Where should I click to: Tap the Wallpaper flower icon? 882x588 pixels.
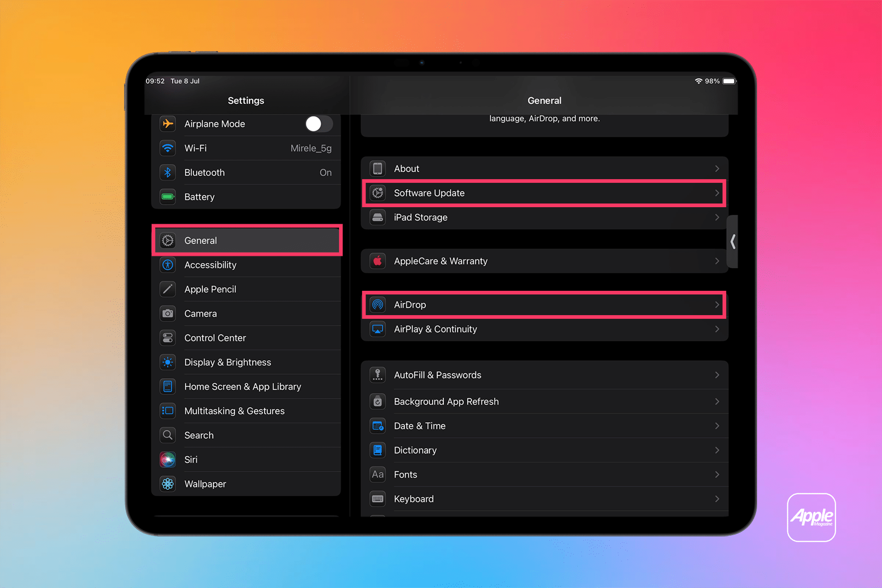click(x=168, y=484)
